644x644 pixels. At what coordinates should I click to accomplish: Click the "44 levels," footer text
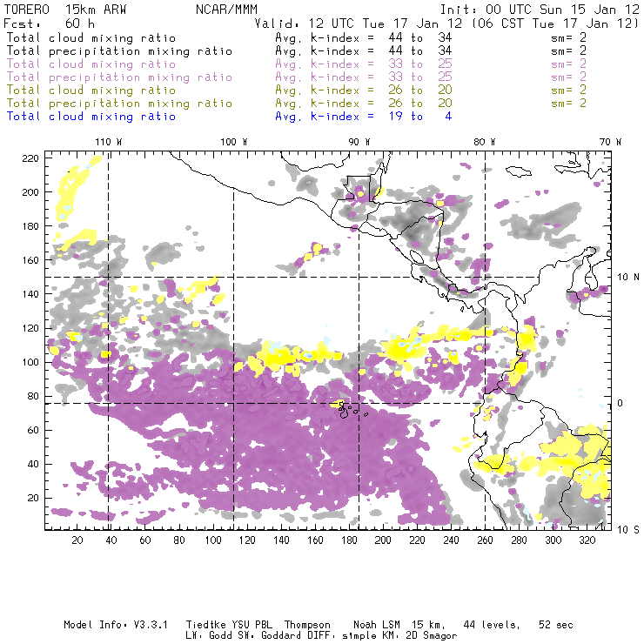click(492, 625)
